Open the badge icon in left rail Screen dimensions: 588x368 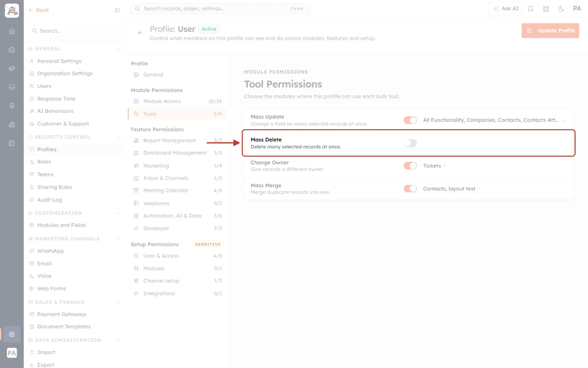click(x=12, y=105)
